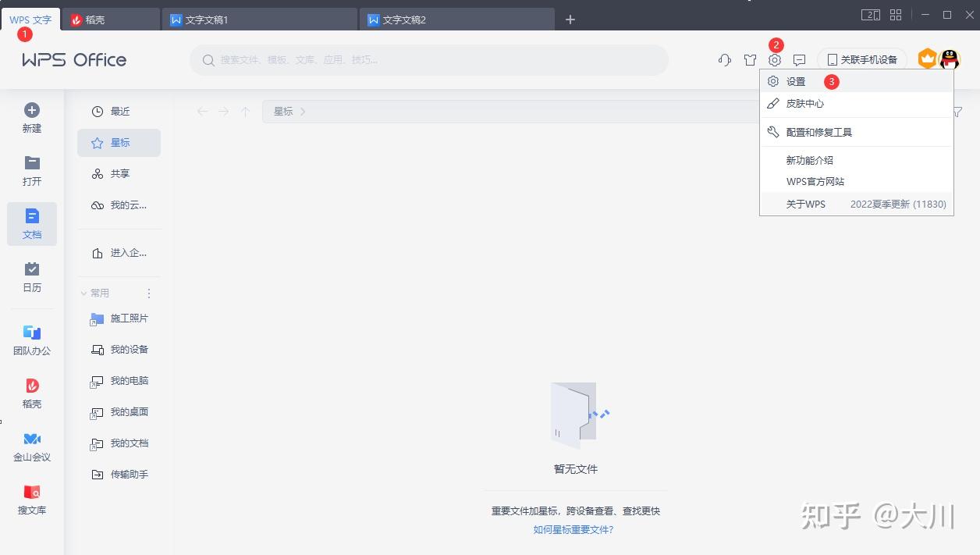Click 关于WPS menu entry
This screenshot has width=980, height=555.
click(856, 204)
